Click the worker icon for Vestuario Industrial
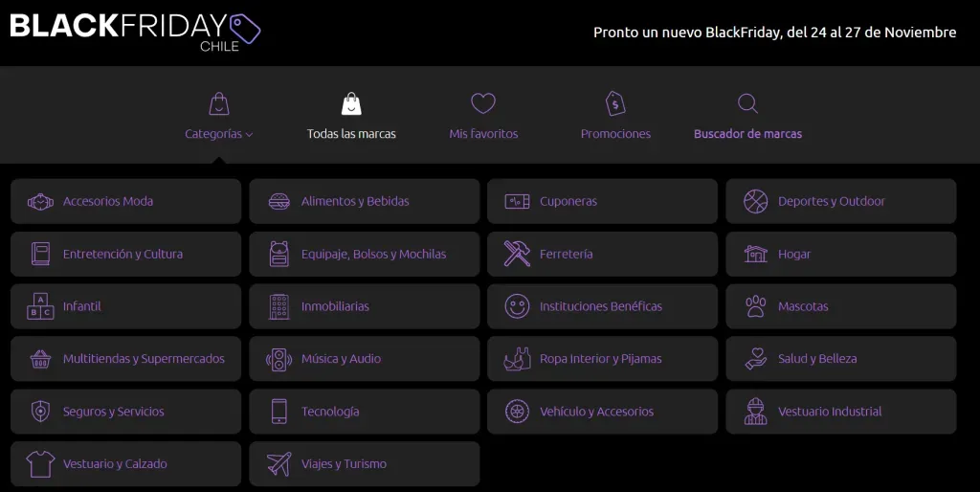The height and width of the screenshot is (492, 980). (756, 412)
